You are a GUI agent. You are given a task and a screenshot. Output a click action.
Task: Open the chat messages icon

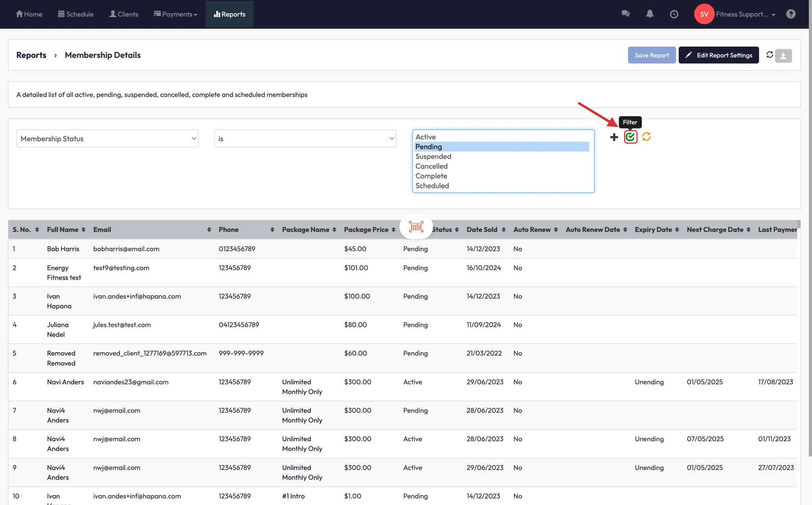pyautogui.click(x=625, y=14)
